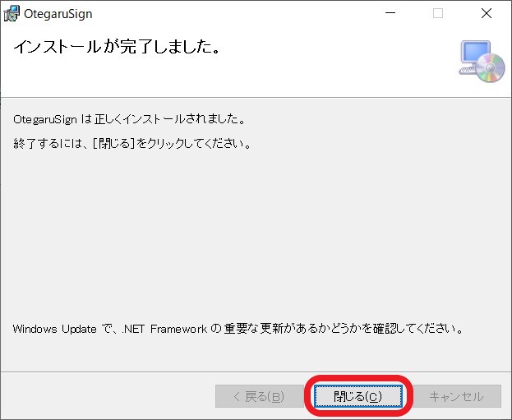Click the greyed-out maximize window button
Screen dimensions: 512x420
pyautogui.click(x=438, y=13)
